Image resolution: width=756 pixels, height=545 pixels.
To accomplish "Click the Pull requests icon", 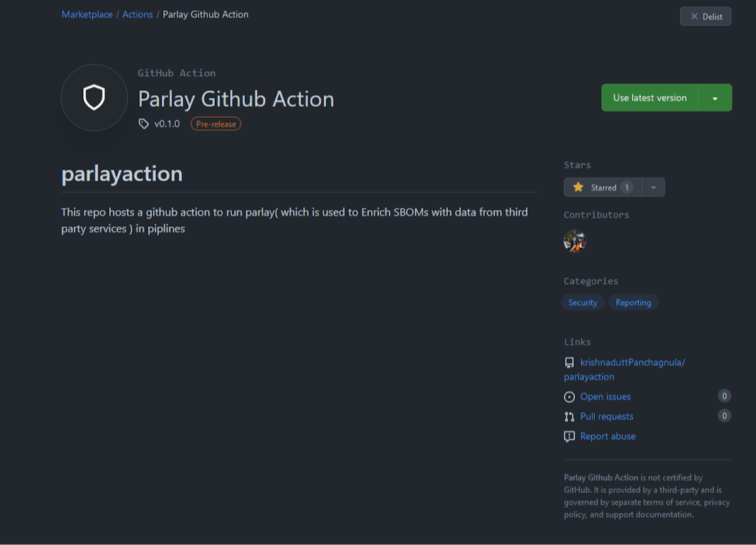I will 570,416.
